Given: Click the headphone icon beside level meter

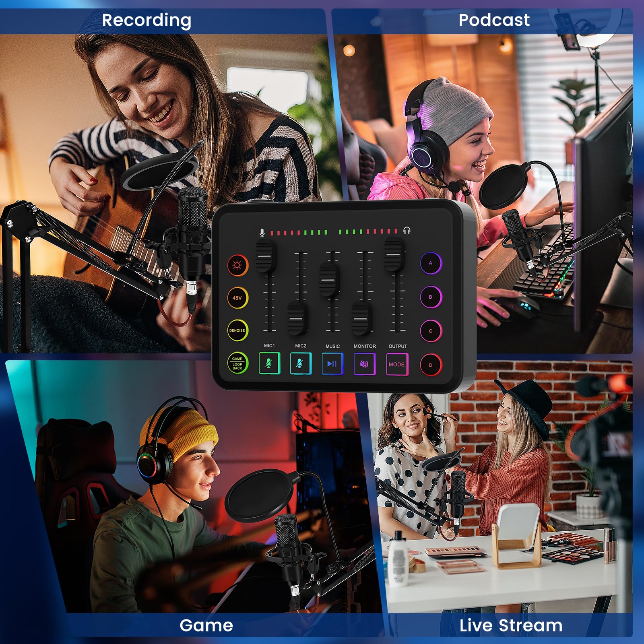Looking at the screenshot, I should (407, 231).
